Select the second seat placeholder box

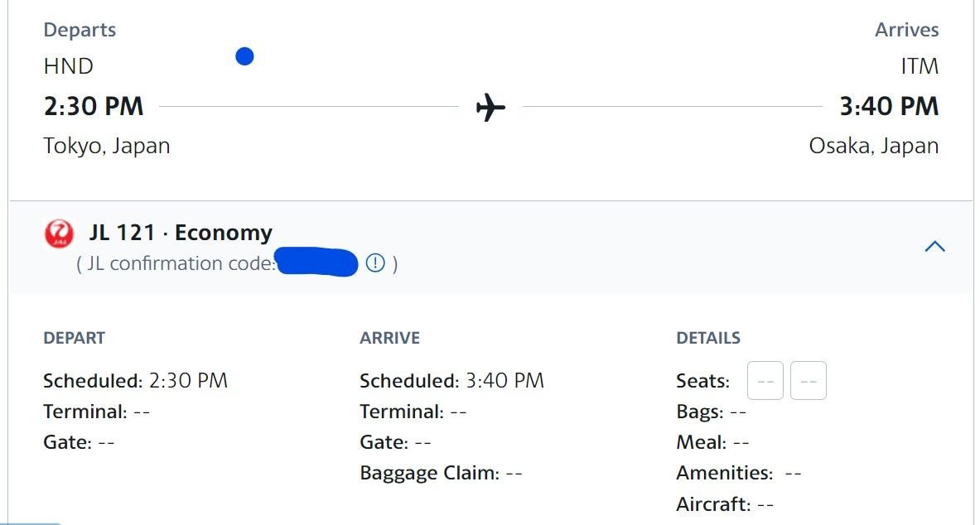pyautogui.click(x=808, y=382)
